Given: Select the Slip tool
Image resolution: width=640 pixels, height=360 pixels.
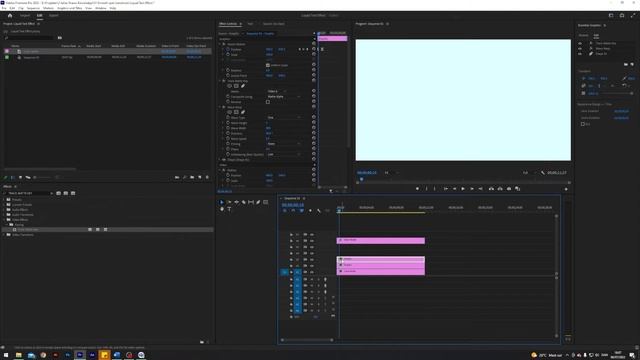Looking at the screenshot, I should (251, 202).
